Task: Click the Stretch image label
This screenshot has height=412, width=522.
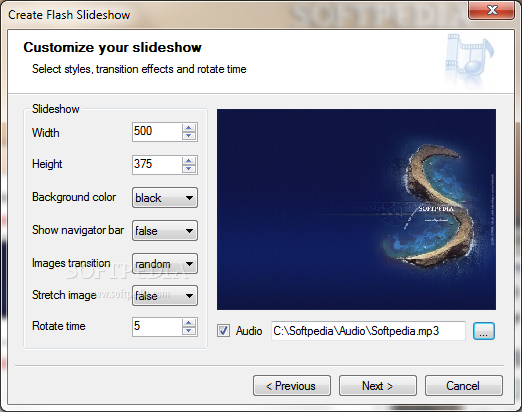Action: point(64,295)
